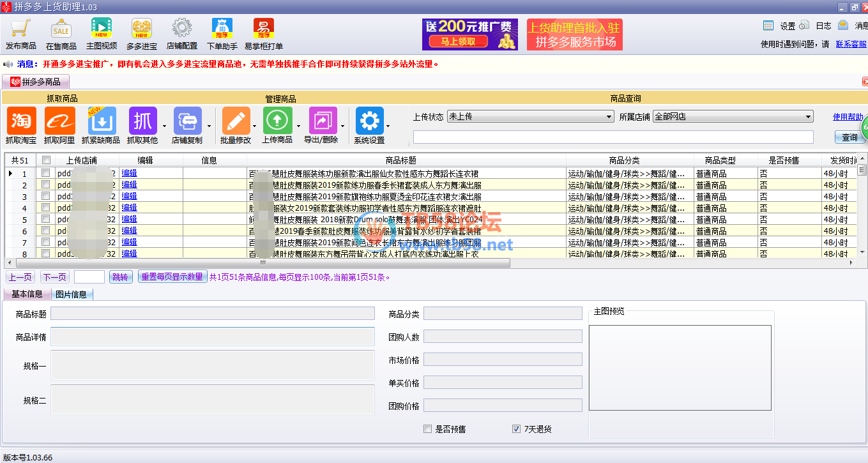868x463 pixels.
Task: Open 下单助手 icon
Action: (222, 28)
